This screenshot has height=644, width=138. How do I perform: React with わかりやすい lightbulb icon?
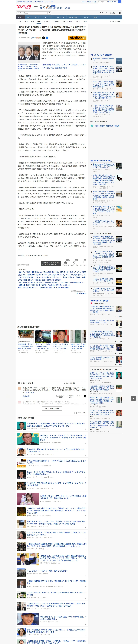(74, 263)
